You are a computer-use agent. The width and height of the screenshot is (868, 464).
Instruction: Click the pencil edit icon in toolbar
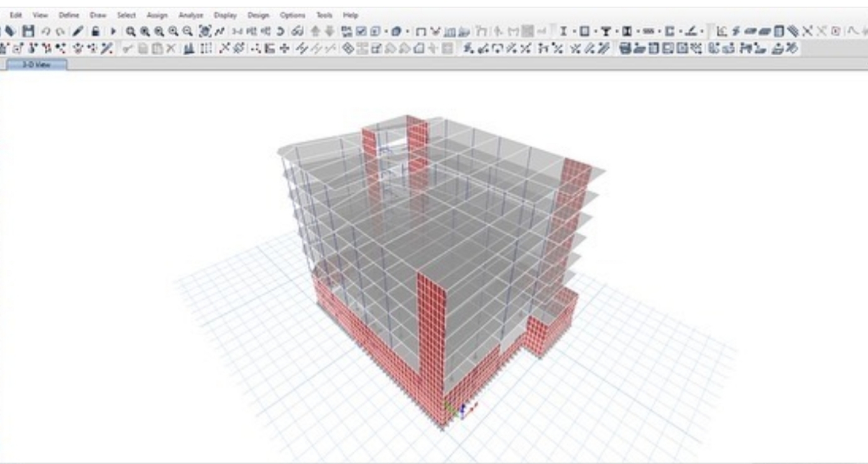pos(79,31)
